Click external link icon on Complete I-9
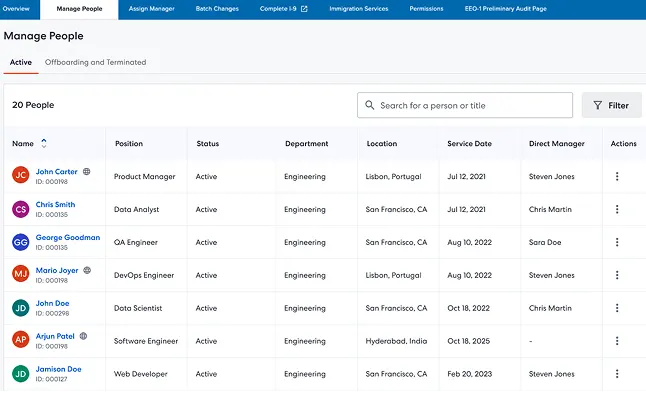Viewport: 646px width, 404px height. point(304,9)
